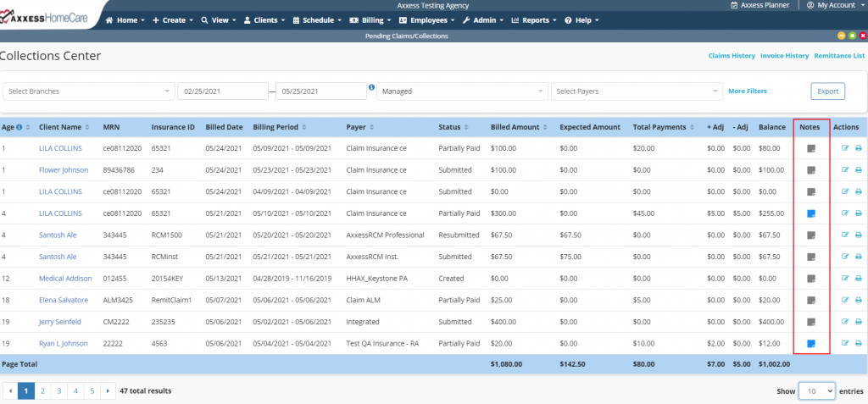The image size is (868, 404).
Task: Edit claim icon for Jerry Seinfeld row
Action: point(845,322)
